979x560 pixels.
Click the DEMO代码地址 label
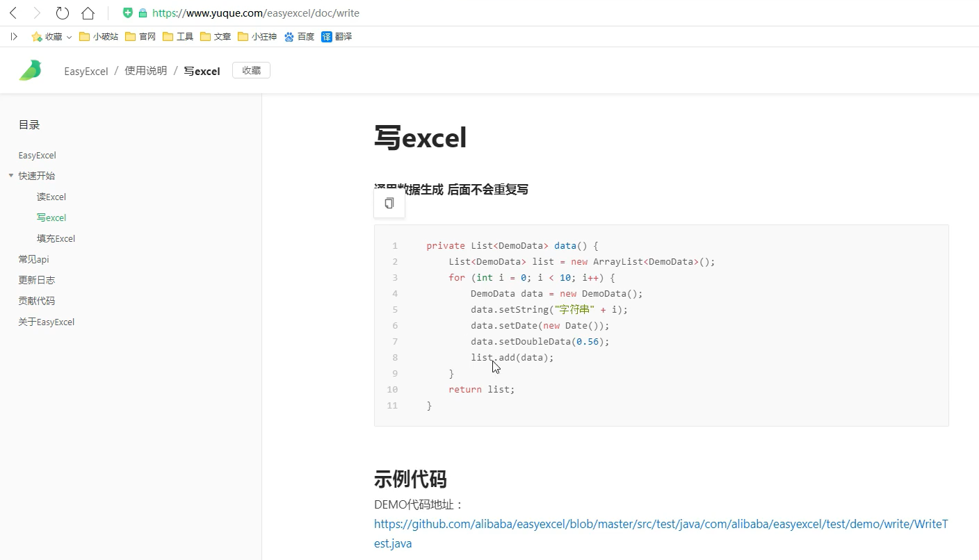tap(419, 504)
